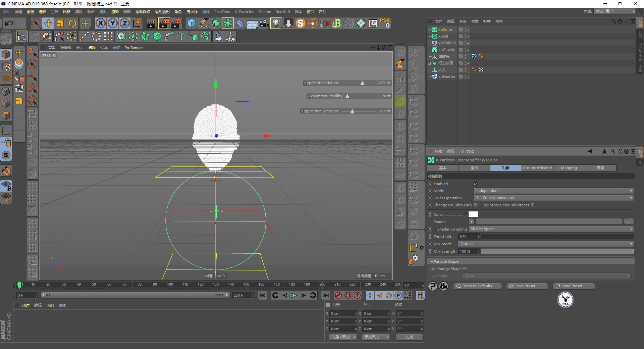Toggle the Y axis lock
This screenshot has height=349, width=644.
click(113, 23)
